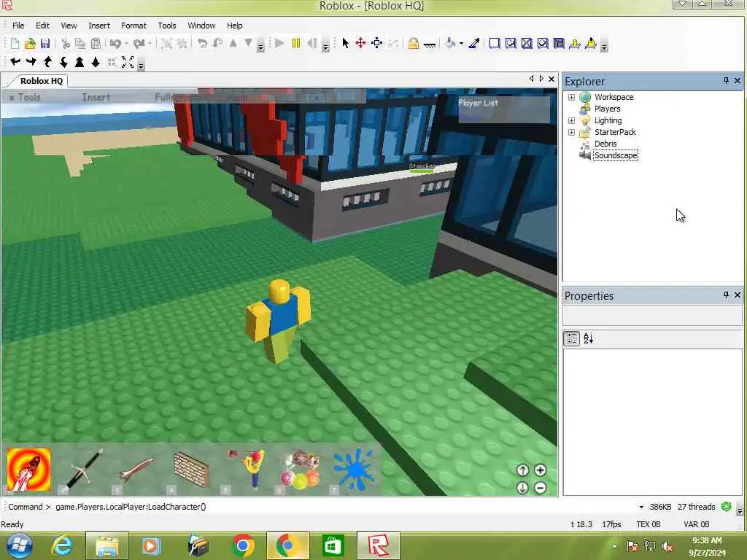This screenshot has width=747, height=560.
Task: Click the zoom extents expand-arrows icon
Action: [128, 62]
